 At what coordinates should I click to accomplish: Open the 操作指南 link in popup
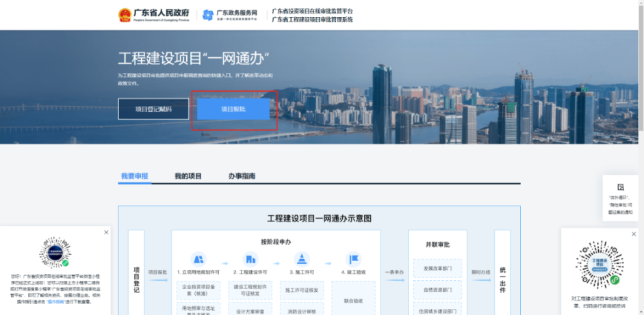tap(55, 301)
